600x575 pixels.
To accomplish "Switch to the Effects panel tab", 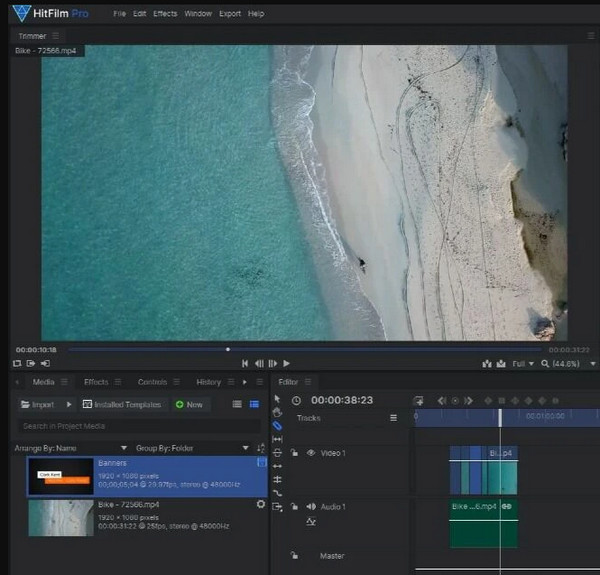I will click(96, 382).
